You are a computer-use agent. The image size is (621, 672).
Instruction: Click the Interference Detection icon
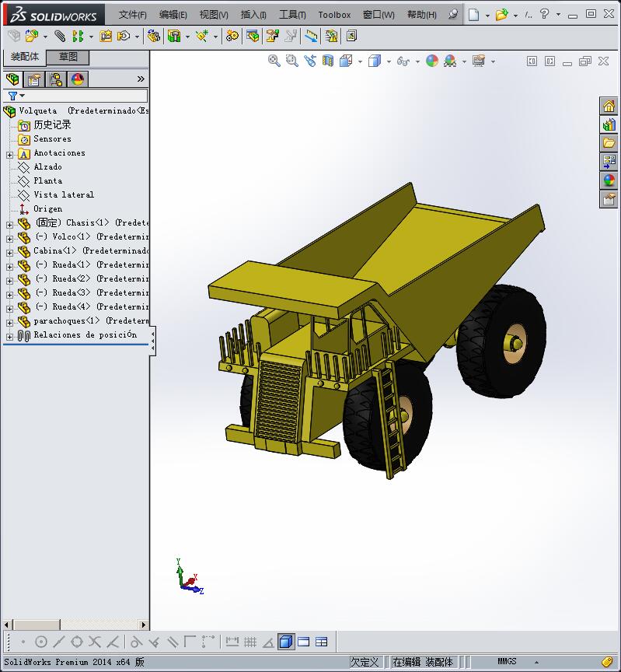click(x=312, y=36)
